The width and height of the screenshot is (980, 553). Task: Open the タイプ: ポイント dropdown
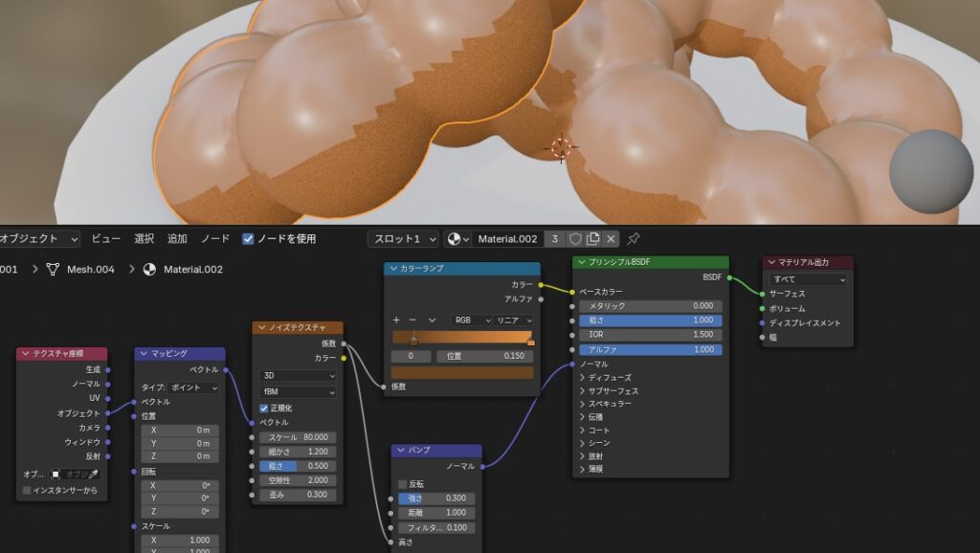pos(193,387)
